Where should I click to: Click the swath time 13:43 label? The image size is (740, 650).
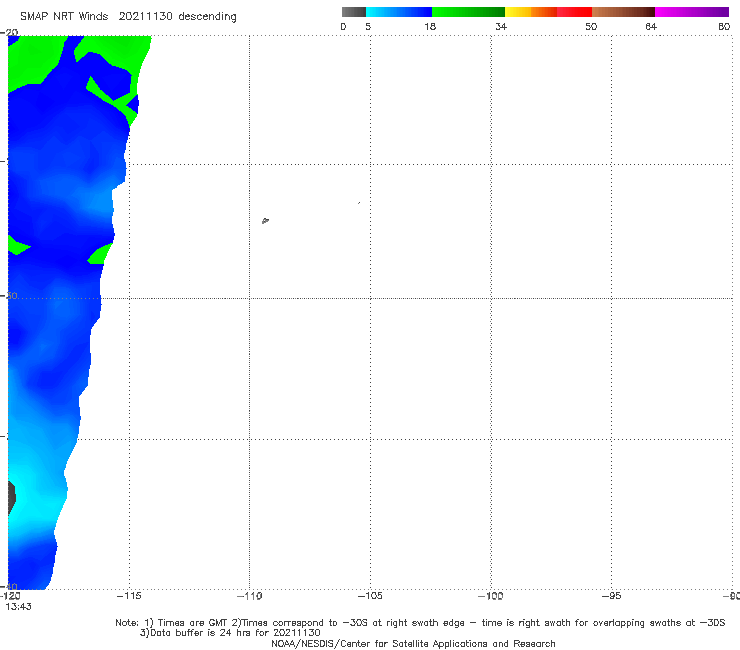click(18, 607)
